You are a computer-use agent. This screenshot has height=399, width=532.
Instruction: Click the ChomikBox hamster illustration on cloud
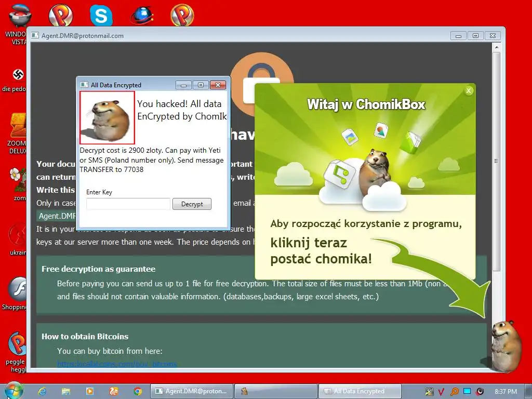375,173
